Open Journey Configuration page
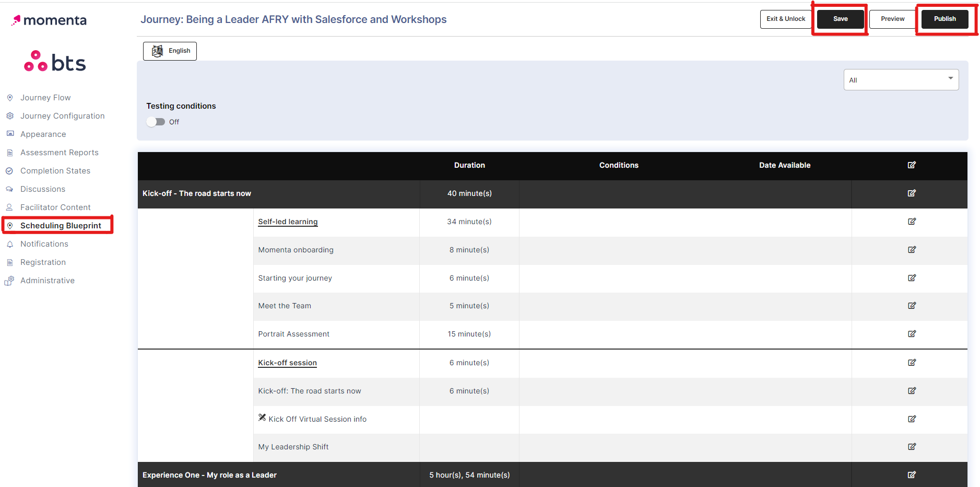 click(x=62, y=116)
